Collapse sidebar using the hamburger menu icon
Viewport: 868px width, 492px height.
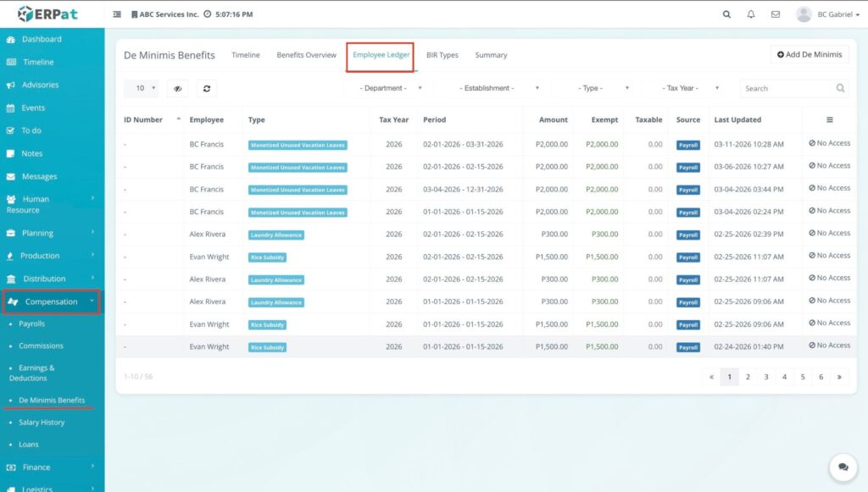click(x=117, y=14)
